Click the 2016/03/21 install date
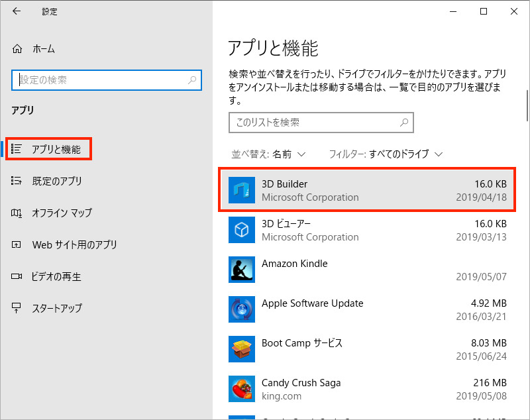The image size is (530, 420). click(x=482, y=317)
